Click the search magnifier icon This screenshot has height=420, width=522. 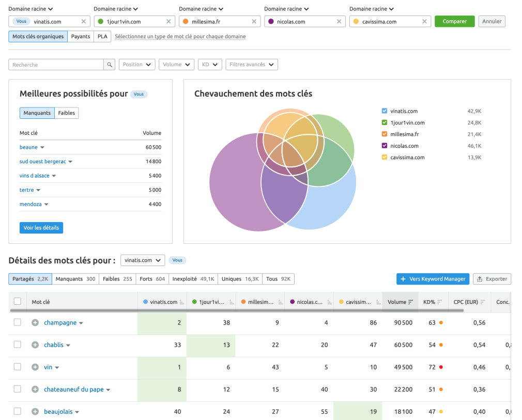point(110,65)
